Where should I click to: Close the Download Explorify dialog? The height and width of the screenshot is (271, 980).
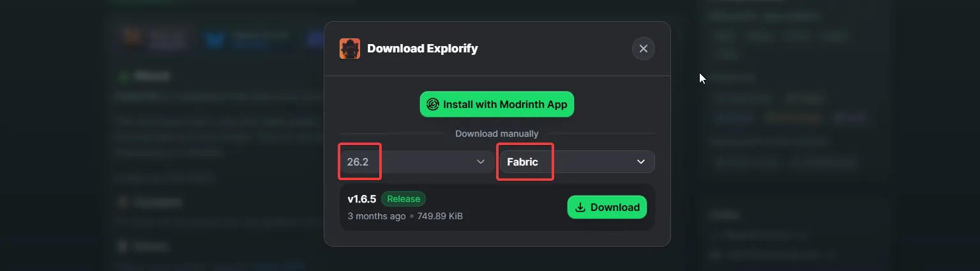pyautogui.click(x=643, y=49)
